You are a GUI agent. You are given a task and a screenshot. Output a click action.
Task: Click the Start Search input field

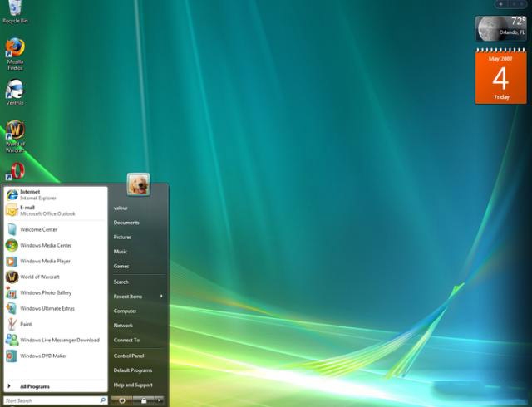pos(50,400)
